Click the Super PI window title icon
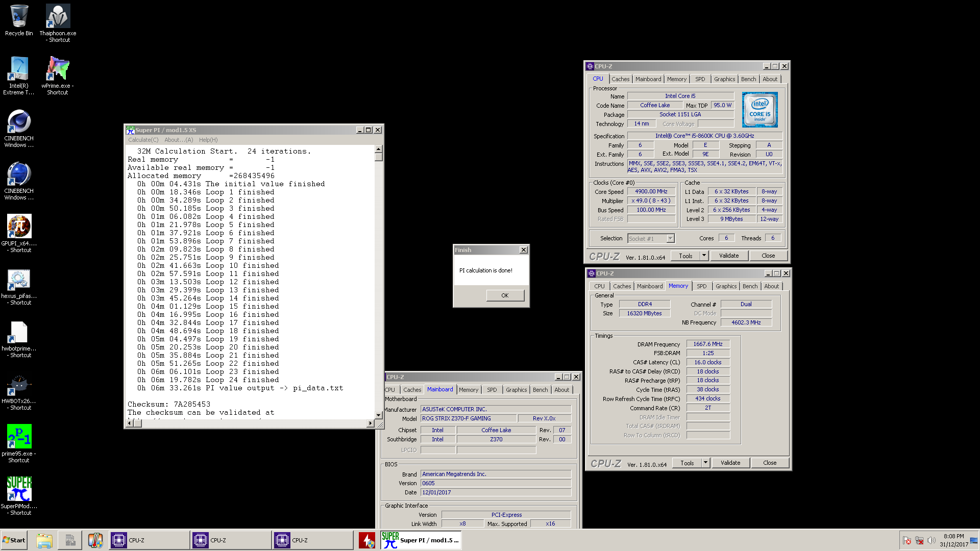The width and height of the screenshot is (980, 551). pyautogui.click(x=130, y=130)
